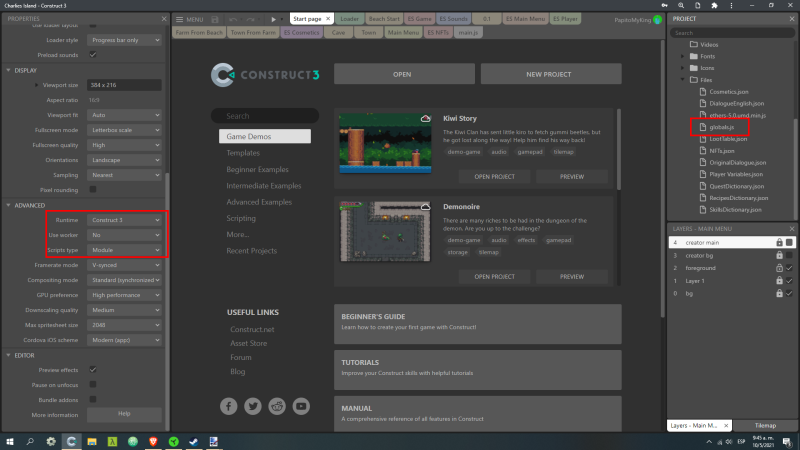Open Windows Start menu
800x450 pixels.
pos(10,442)
